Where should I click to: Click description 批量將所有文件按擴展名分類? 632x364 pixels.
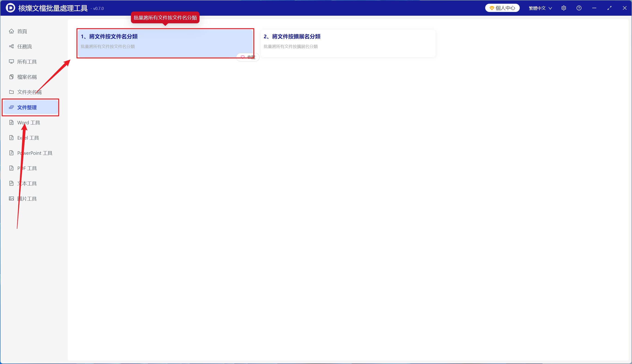[290, 47]
